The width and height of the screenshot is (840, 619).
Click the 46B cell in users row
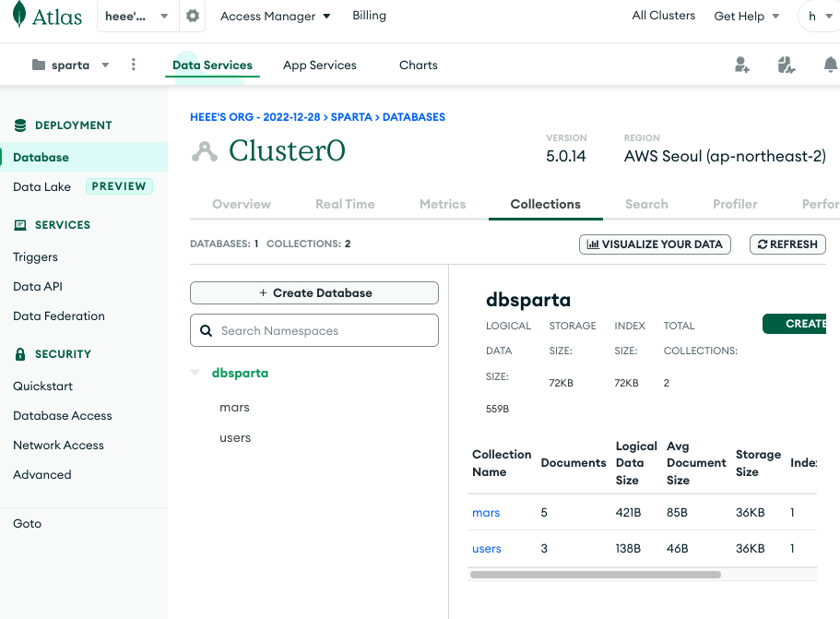pos(677,549)
